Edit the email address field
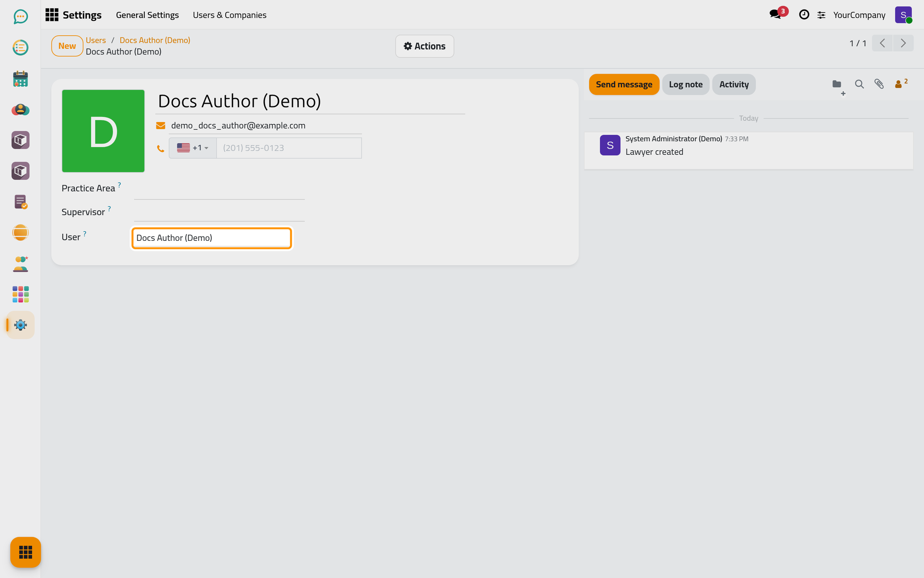The height and width of the screenshot is (578, 924). (x=266, y=126)
